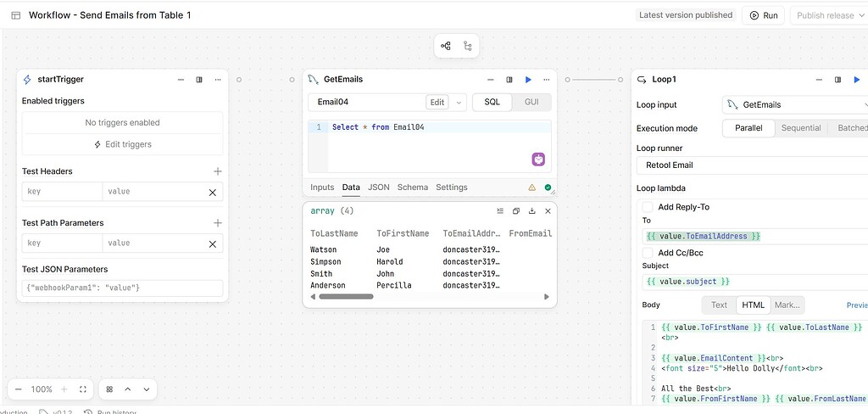This screenshot has width=868, height=414.
Task: Open the Data tab in GetEmails
Action: coord(351,187)
